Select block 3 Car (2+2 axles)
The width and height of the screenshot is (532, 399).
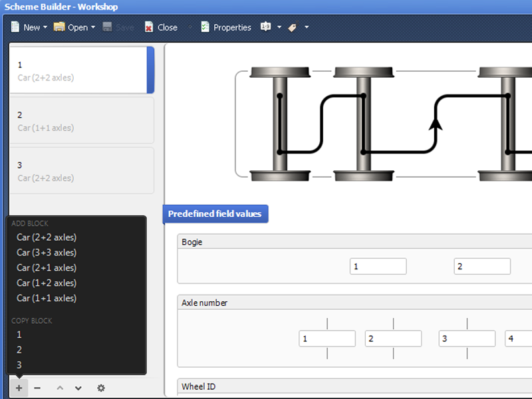[82, 171]
